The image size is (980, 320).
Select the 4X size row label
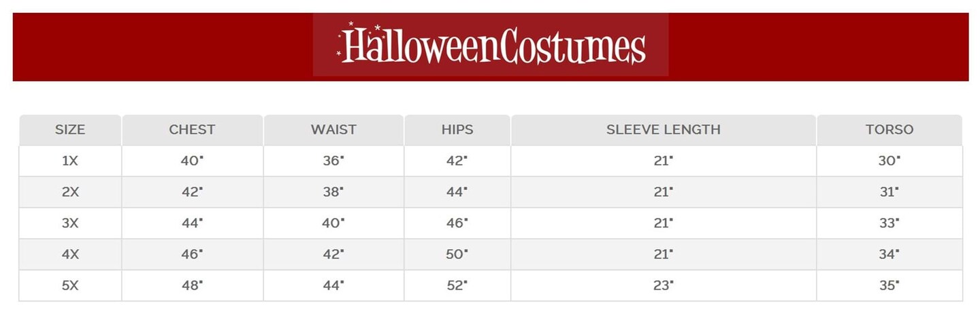[x=70, y=255]
